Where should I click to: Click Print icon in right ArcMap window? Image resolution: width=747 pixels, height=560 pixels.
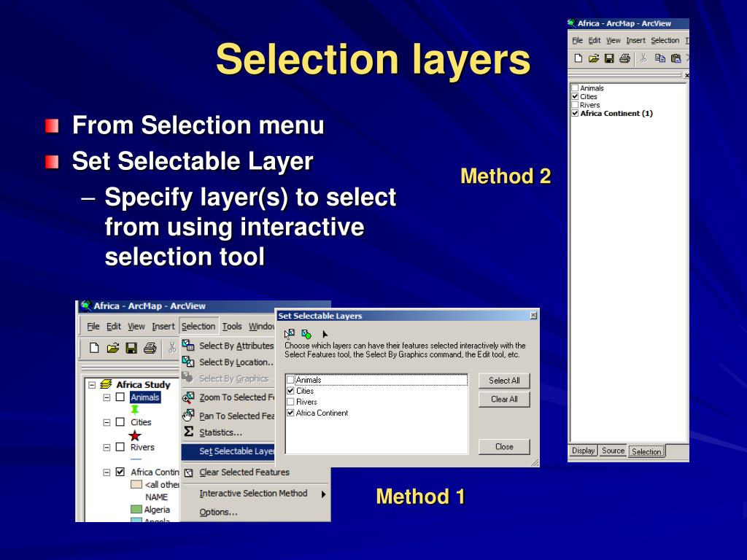624,58
